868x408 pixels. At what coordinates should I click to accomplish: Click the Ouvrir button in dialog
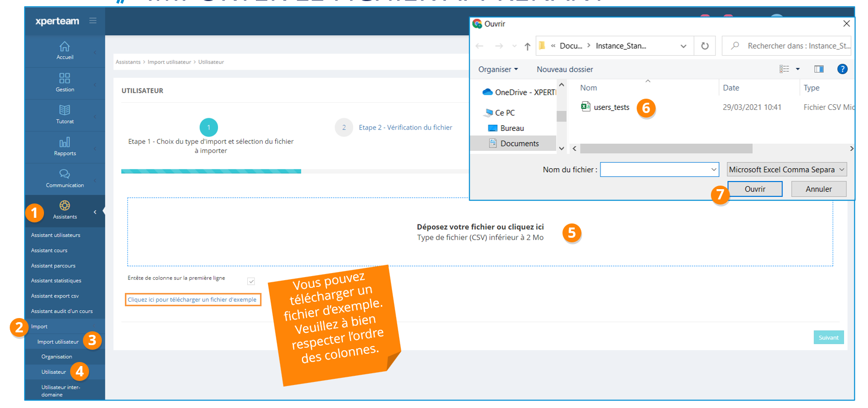click(x=754, y=189)
